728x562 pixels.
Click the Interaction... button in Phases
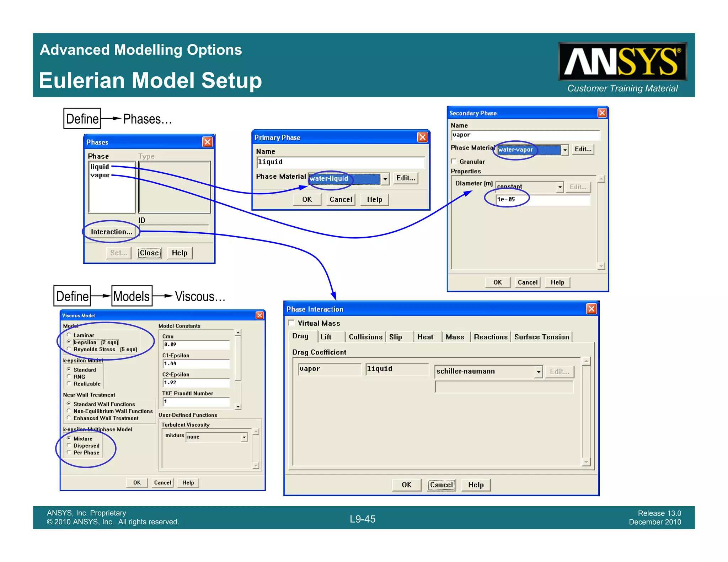[111, 232]
